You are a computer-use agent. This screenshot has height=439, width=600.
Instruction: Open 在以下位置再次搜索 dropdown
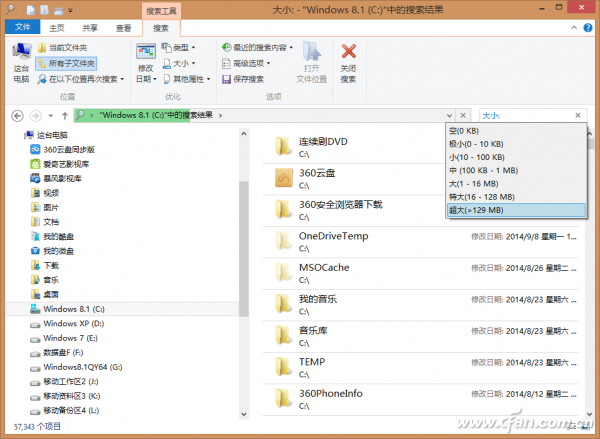(81, 79)
